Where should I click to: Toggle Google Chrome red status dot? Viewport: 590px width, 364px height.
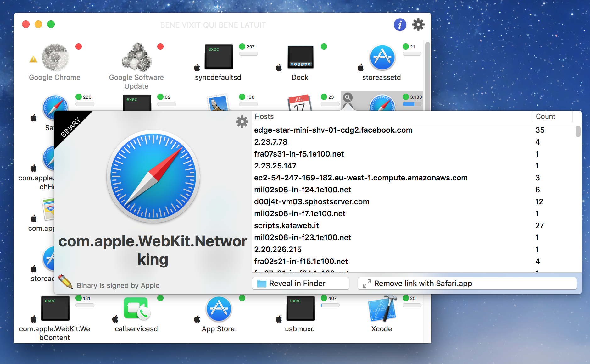click(x=79, y=47)
